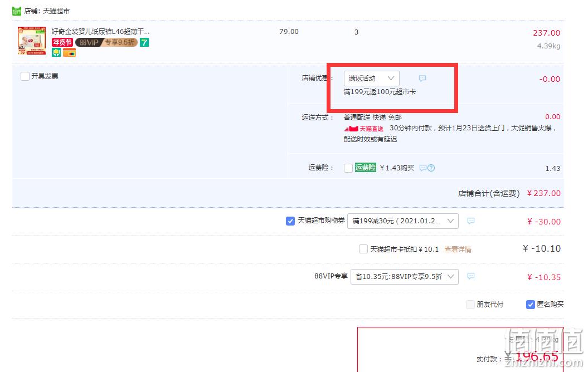Viewport: 588px width, 372px height.
Task: Click the 店铺: 天猫超市 store name
Action: [x=47, y=11]
